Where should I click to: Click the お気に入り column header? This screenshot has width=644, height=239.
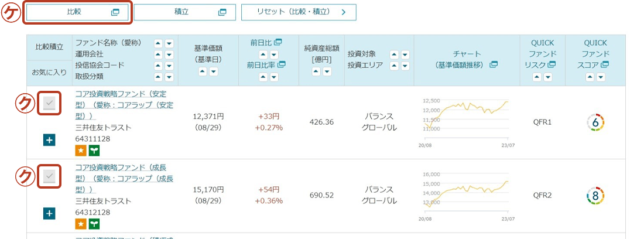click(x=49, y=73)
